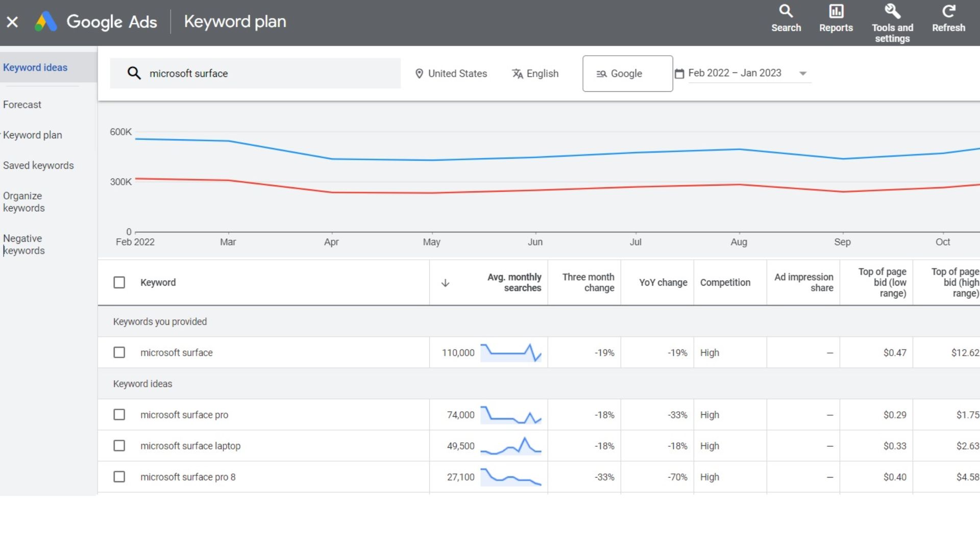This screenshot has width=980, height=551.
Task: Open Saved keywords in the sidebar
Action: click(38, 165)
